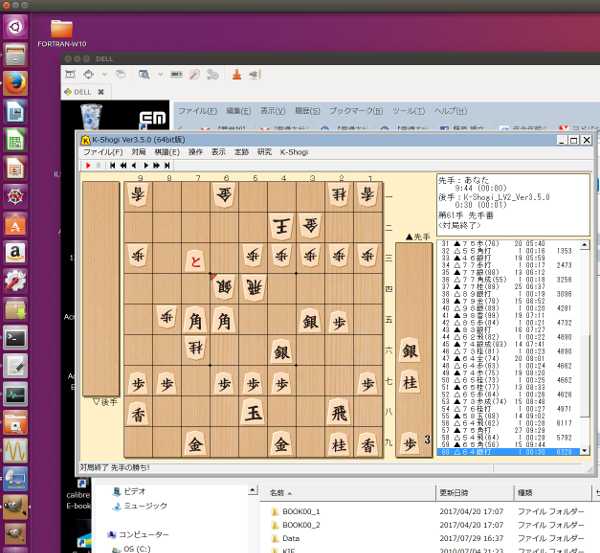The image size is (600, 553).
Task: Select the 玉 king piece on rank eight
Action: click(253, 413)
